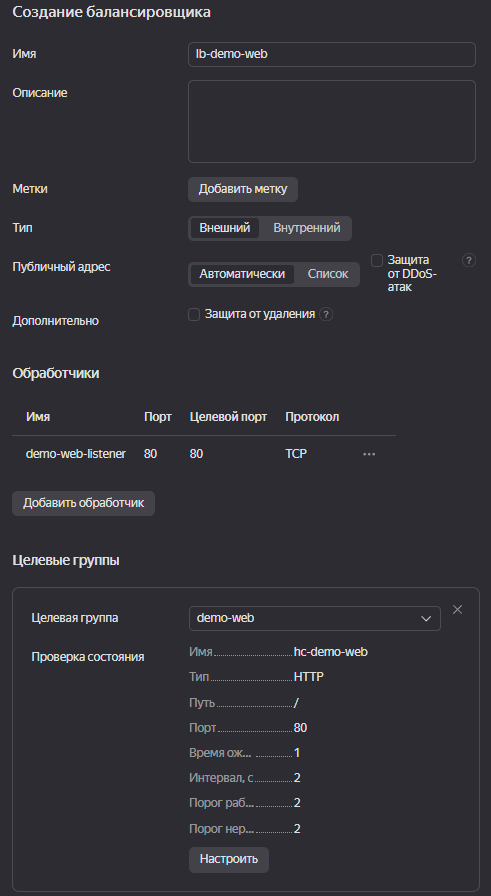
Task: Click the chevron arrow in demo-web dropdown
Action: [x=426, y=618]
